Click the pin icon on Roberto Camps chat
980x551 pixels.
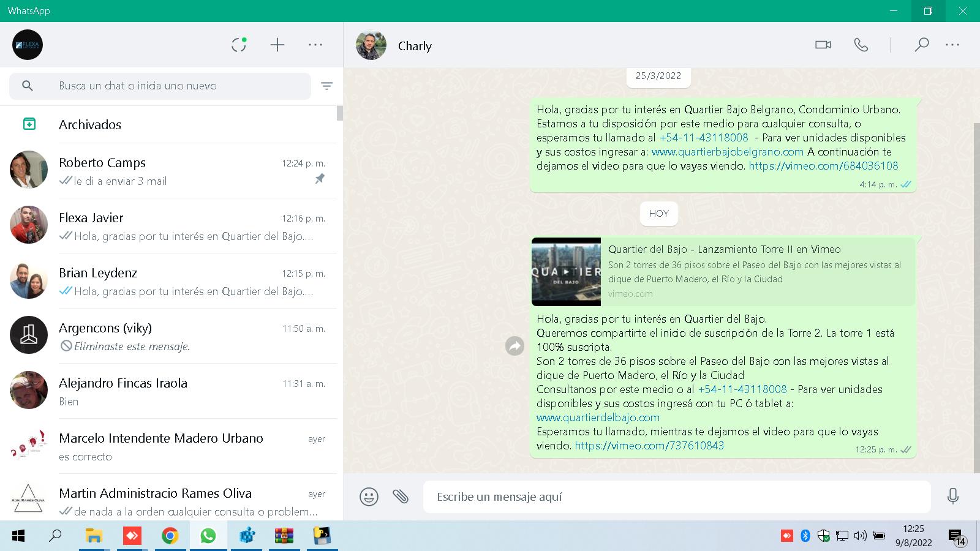pyautogui.click(x=320, y=179)
